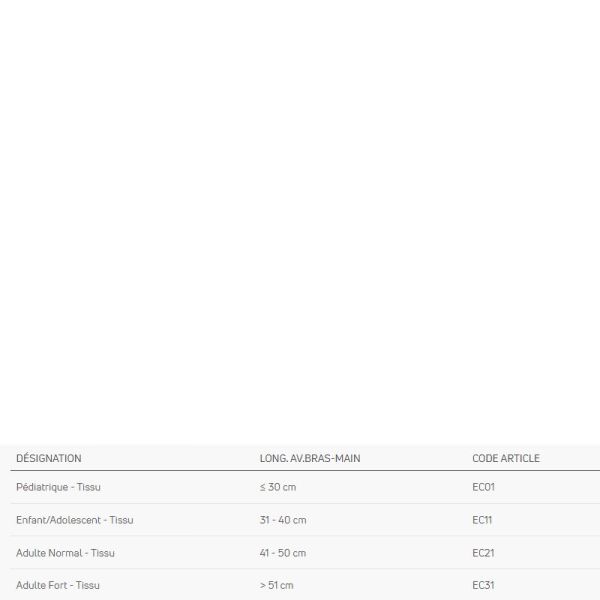The width and height of the screenshot is (600, 600).
Task: Choose the Adulte Normal - Tissu entry
Action: coord(65,553)
